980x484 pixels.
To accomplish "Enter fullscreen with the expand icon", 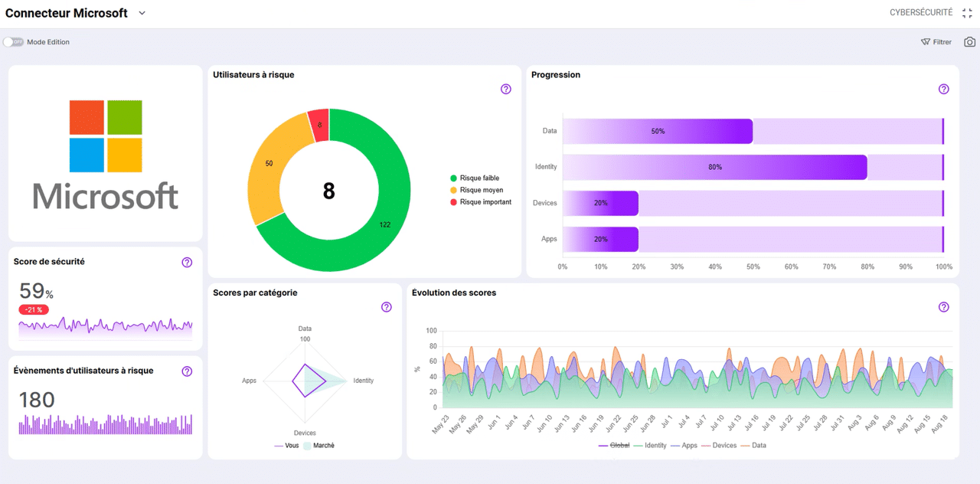I will [x=967, y=13].
